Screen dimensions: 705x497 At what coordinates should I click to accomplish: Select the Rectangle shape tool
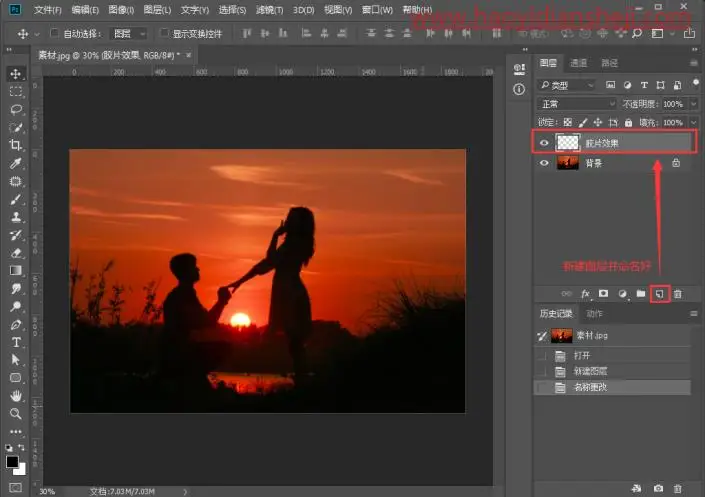click(16, 378)
